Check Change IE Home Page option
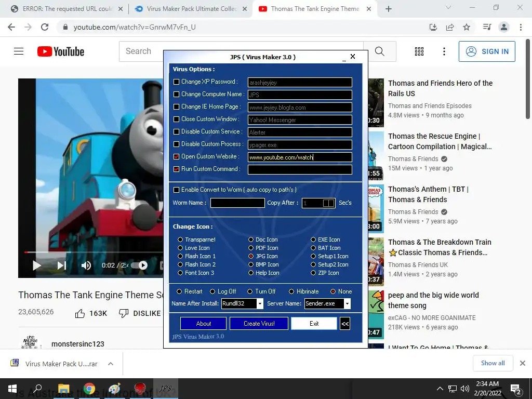The image size is (532, 399). 177,107
